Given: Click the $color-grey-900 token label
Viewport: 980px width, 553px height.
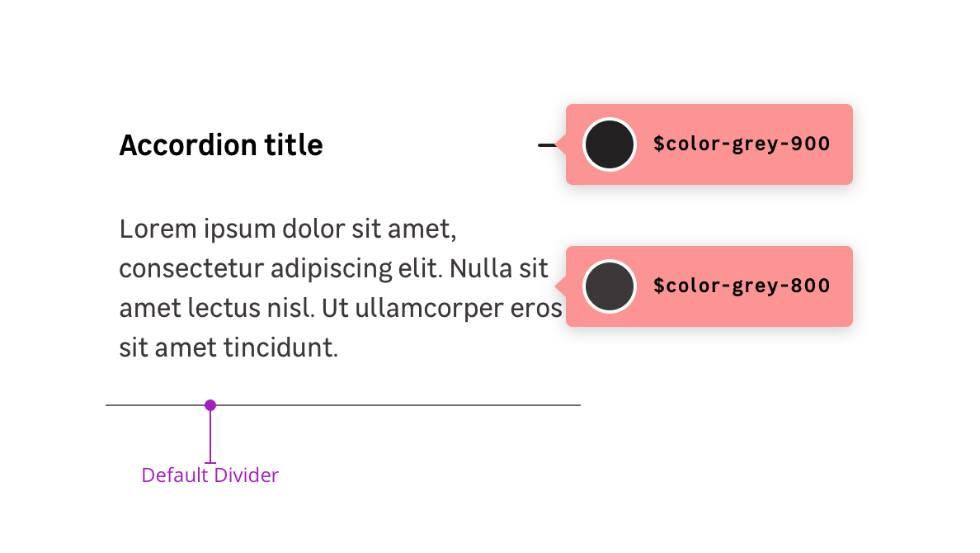Looking at the screenshot, I should [x=741, y=144].
